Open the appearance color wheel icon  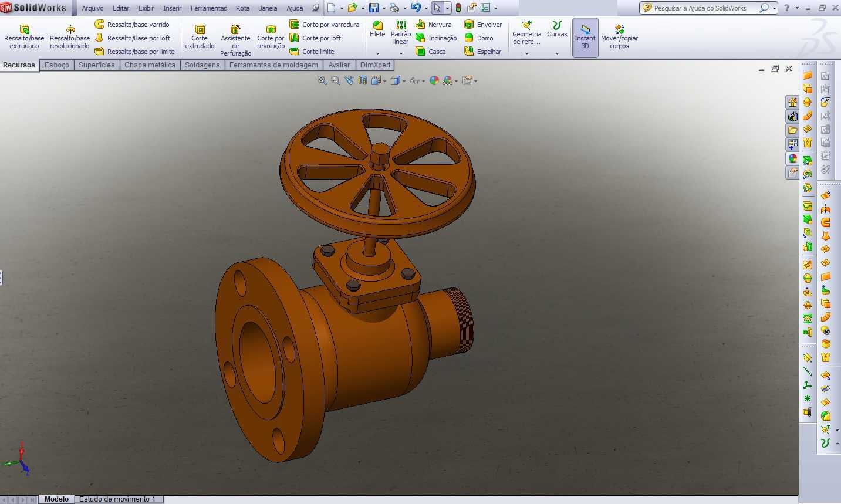434,81
